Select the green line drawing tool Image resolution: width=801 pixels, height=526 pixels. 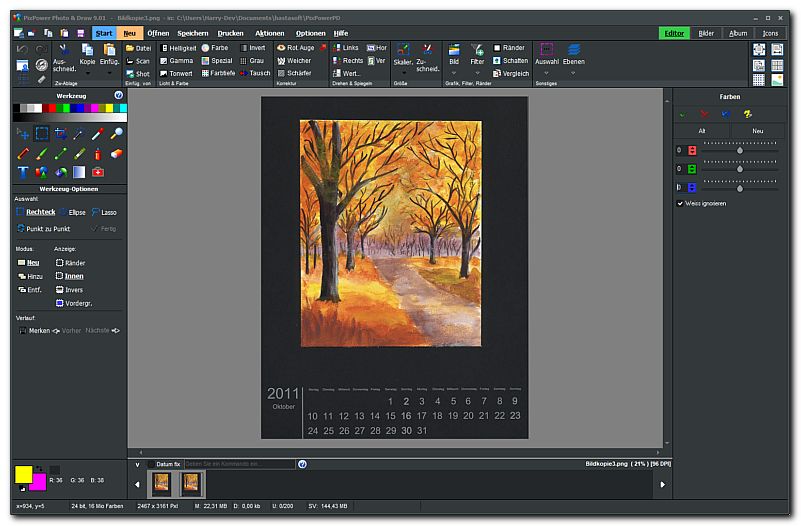click(61, 153)
